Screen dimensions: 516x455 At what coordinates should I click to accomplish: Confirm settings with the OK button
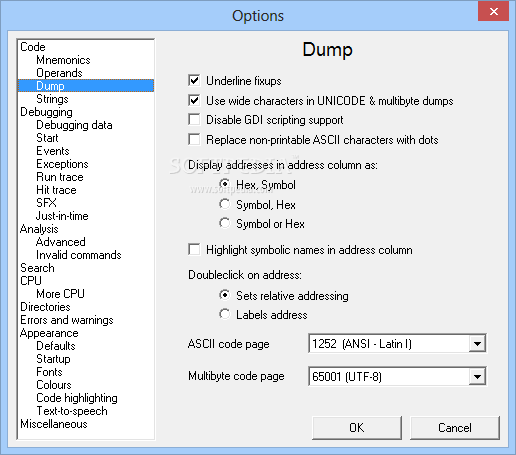coord(357,428)
